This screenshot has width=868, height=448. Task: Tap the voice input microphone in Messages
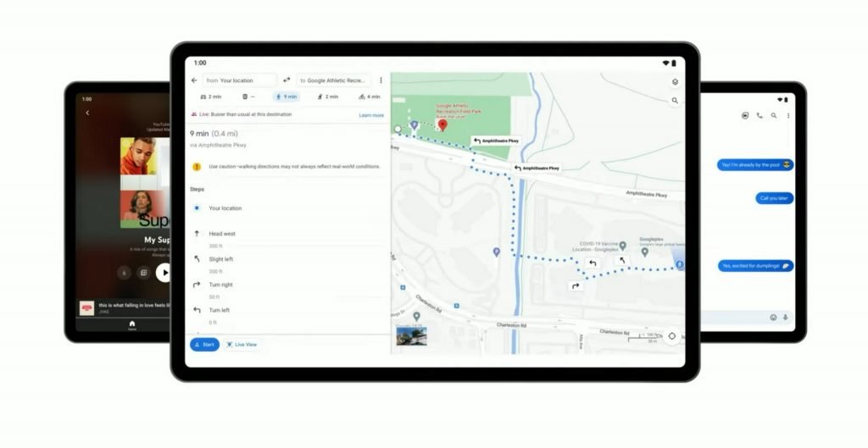click(786, 318)
